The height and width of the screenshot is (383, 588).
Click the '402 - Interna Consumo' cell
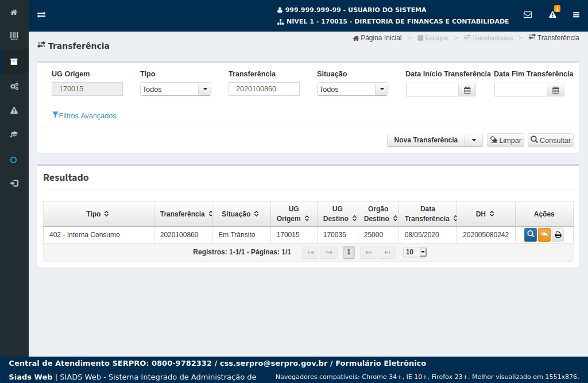pos(99,235)
